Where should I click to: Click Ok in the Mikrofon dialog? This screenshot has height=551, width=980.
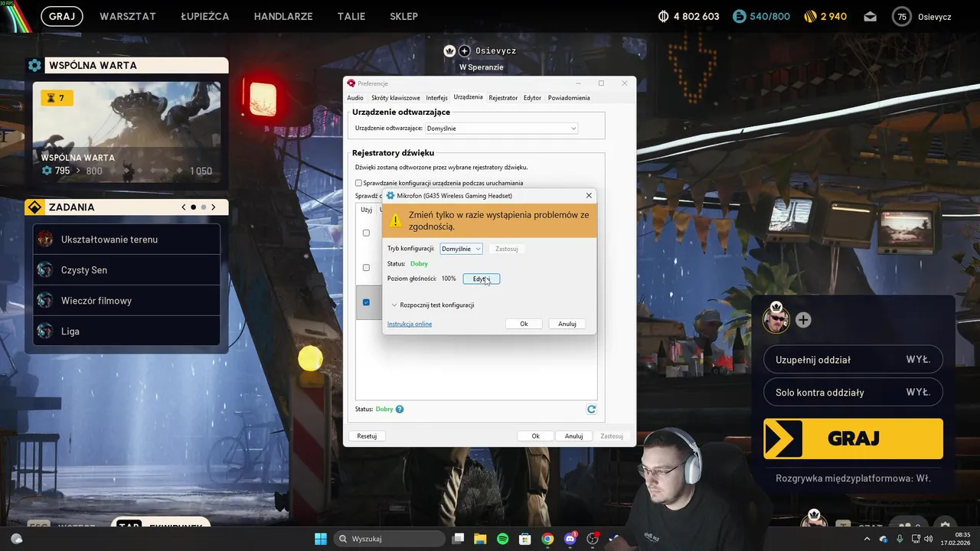[x=524, y=324]
